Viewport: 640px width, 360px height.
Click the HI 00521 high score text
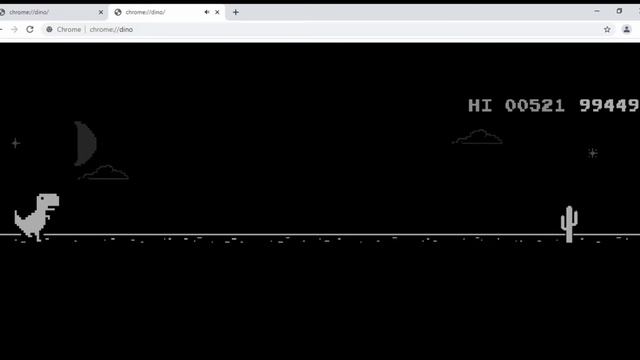516,105
